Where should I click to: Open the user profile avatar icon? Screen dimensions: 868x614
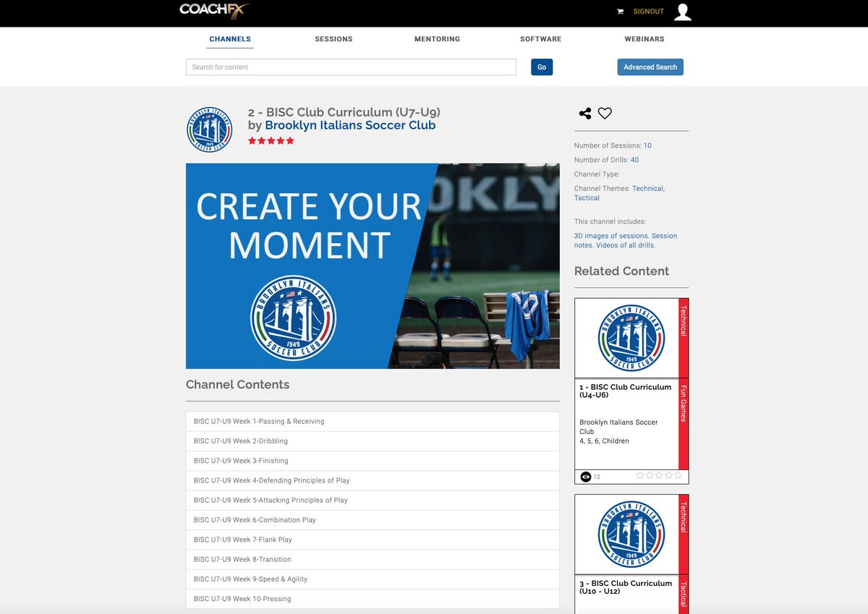(682, 12)
